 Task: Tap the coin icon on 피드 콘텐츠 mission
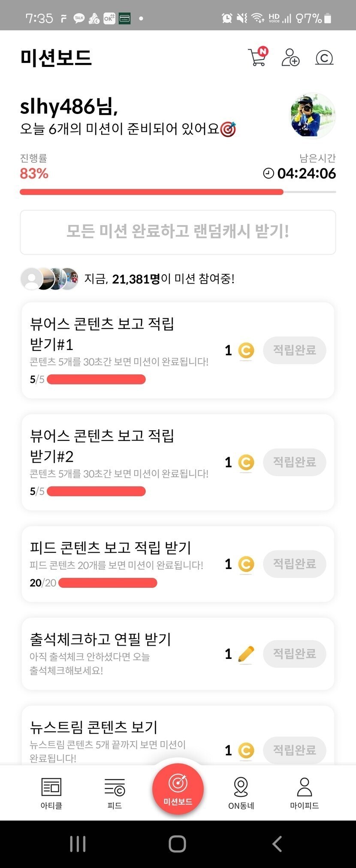246,564
